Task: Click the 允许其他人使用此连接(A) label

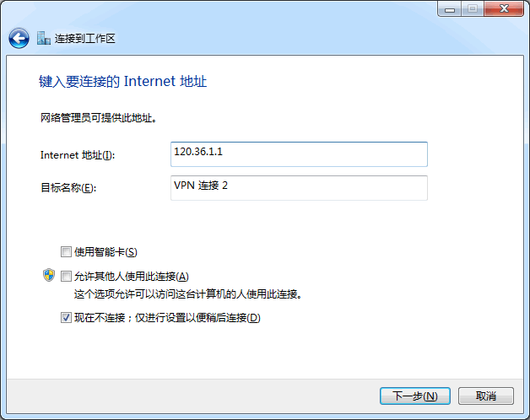Action: pos(132,277)
